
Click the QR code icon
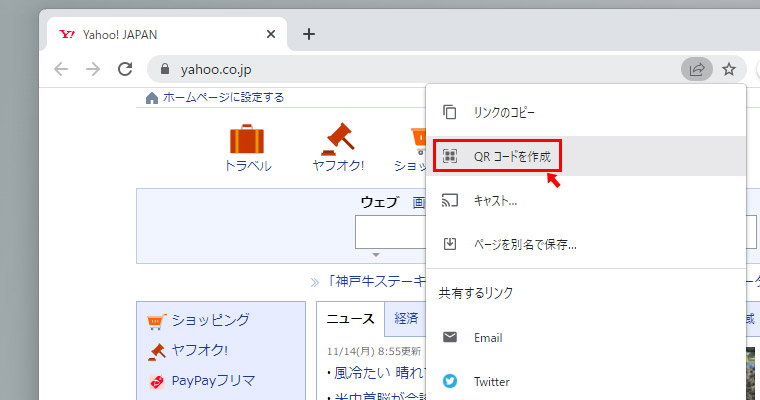[x=450, y=156]
